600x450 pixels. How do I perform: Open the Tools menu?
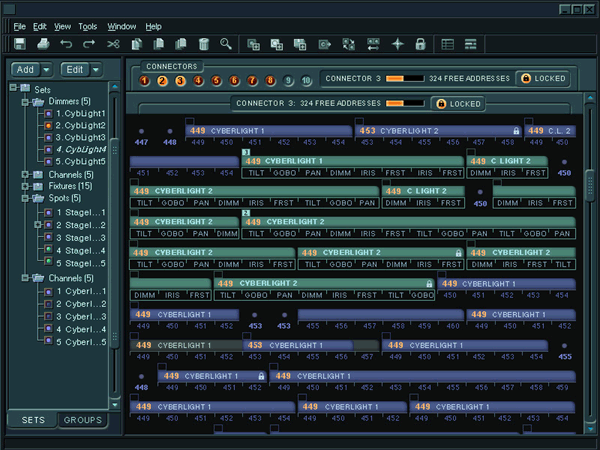click(88, 25)
